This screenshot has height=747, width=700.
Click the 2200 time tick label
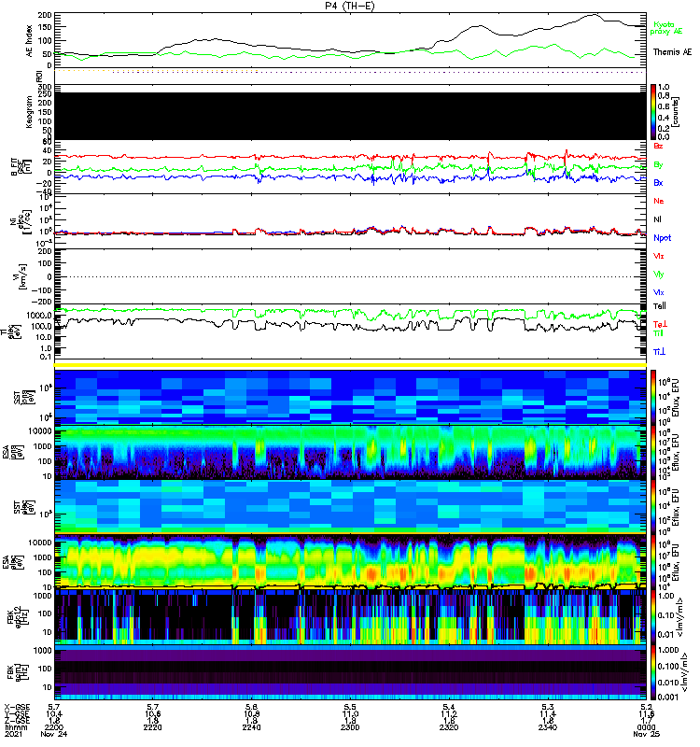coord(54,727)
